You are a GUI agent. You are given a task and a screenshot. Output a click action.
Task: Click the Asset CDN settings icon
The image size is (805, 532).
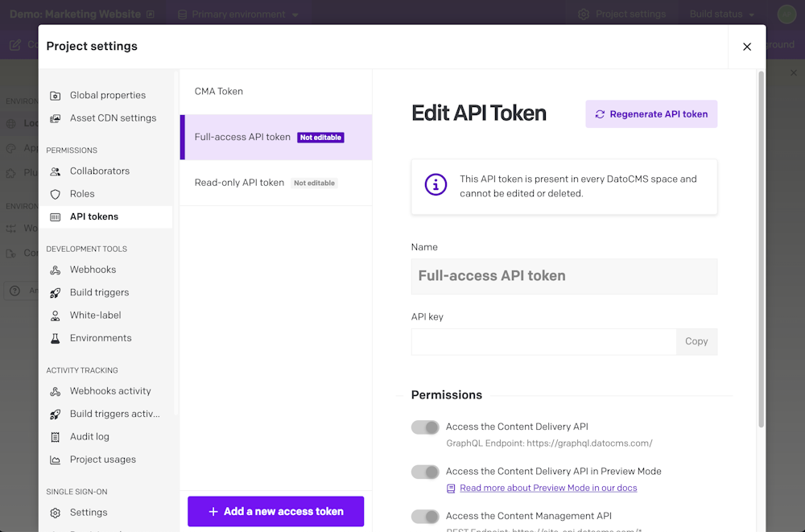pyautogui.click(x=56, y=118)
